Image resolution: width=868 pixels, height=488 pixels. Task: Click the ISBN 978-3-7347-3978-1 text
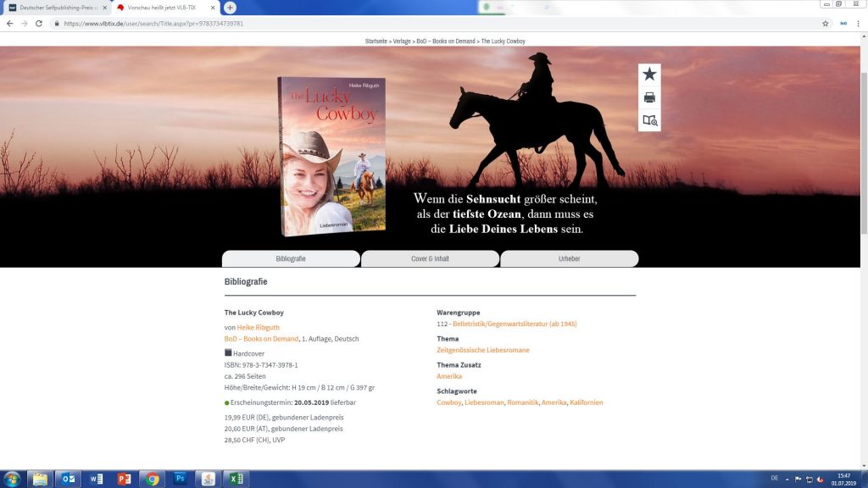[261, 365]
